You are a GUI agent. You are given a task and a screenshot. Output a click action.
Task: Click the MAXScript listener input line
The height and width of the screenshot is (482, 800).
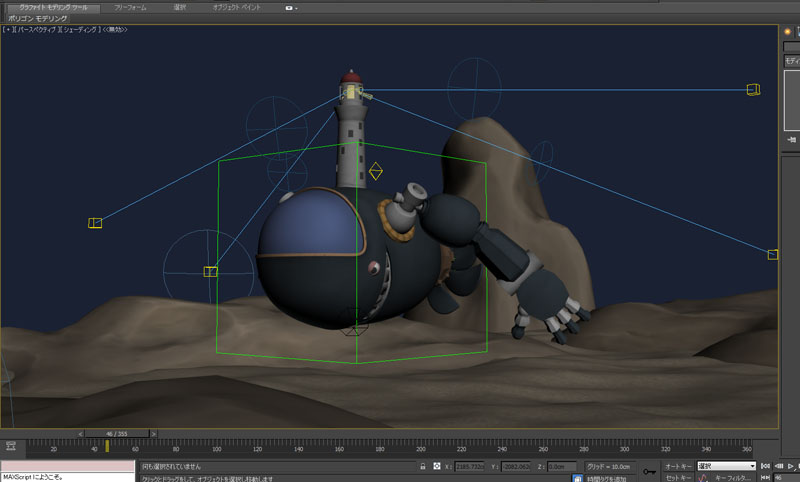click(67, 477)
